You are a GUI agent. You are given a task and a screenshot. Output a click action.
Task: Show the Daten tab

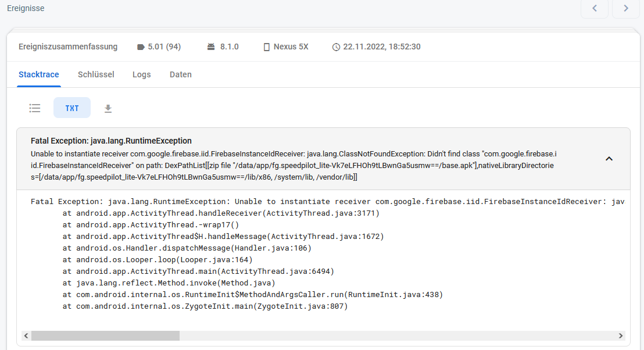181,74
